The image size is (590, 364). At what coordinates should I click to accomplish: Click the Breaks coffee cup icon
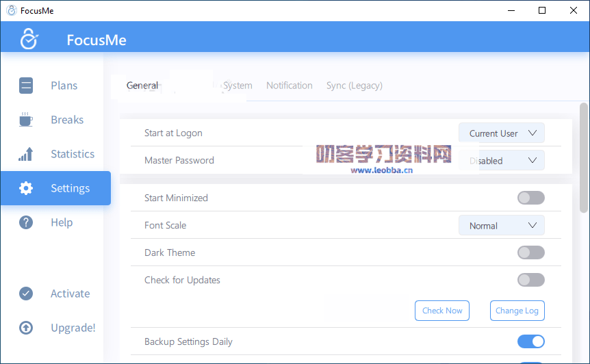pos(25,119)
